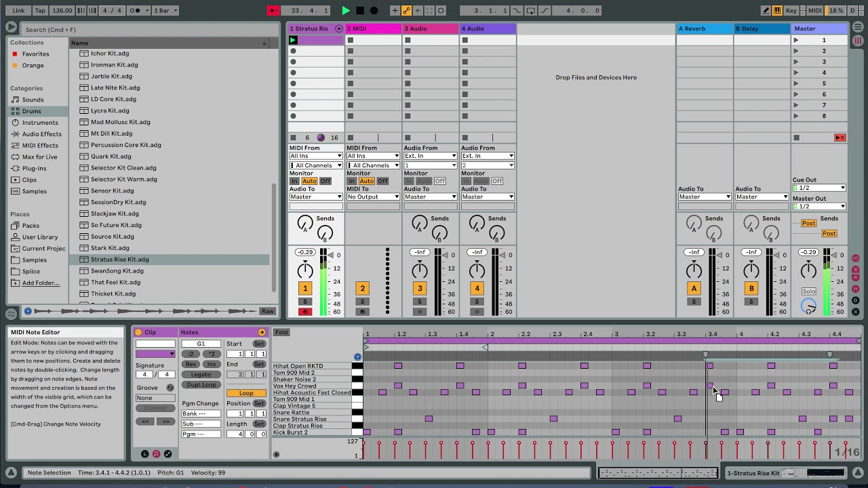Viewport: 868px width, 488px height.
Task: Click the Fold button in the note editor
Action: click(281, 332)
